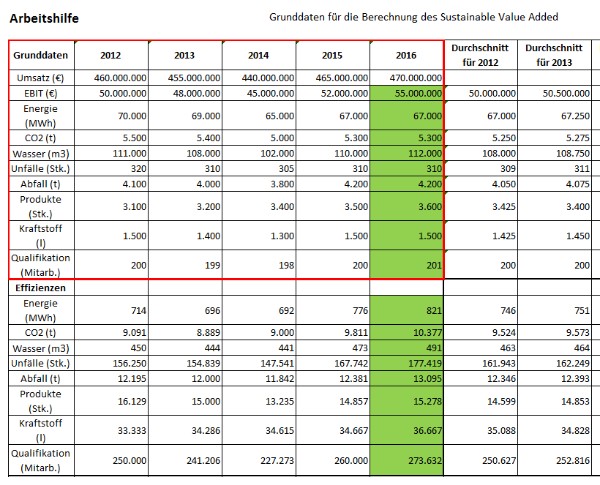Select the Effizienzen section header
This screenshot has height=485, width=600.
click(42, 285)
